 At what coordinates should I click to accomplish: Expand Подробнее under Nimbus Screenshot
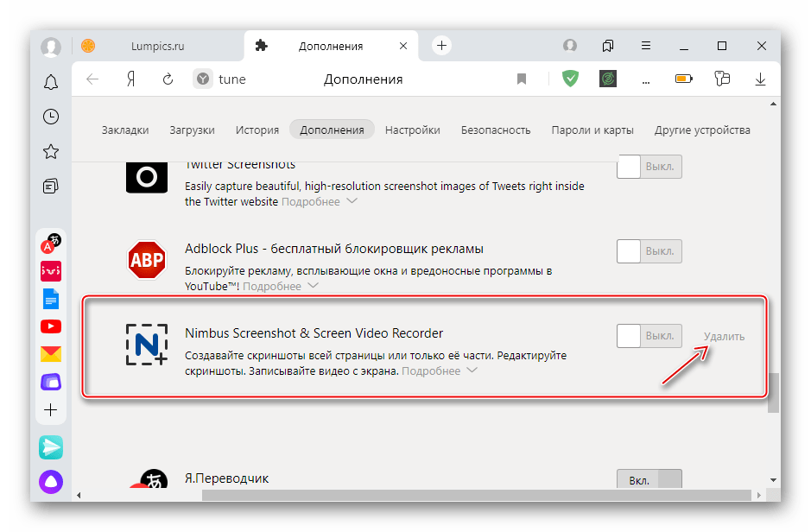(x=440, y=370)
